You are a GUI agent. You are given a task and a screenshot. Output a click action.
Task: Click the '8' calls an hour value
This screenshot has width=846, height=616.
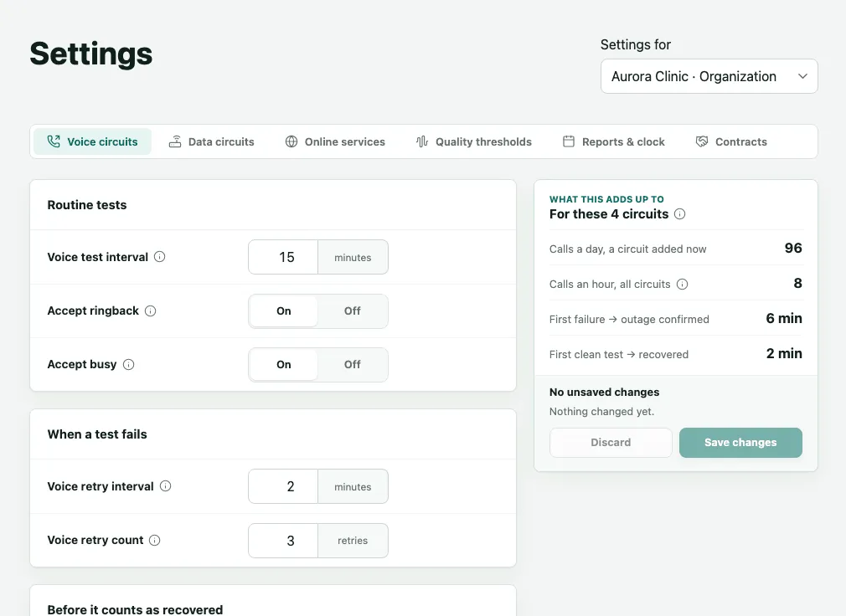[798, 284]
